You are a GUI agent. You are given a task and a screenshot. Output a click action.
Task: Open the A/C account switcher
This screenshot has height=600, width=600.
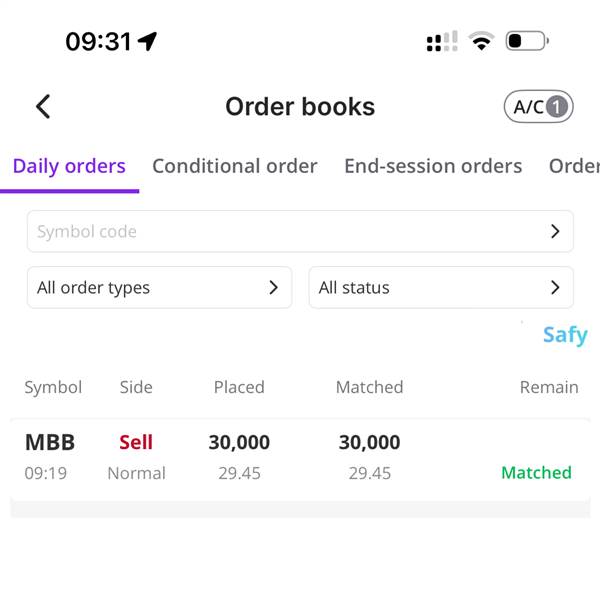coord(538,106)
